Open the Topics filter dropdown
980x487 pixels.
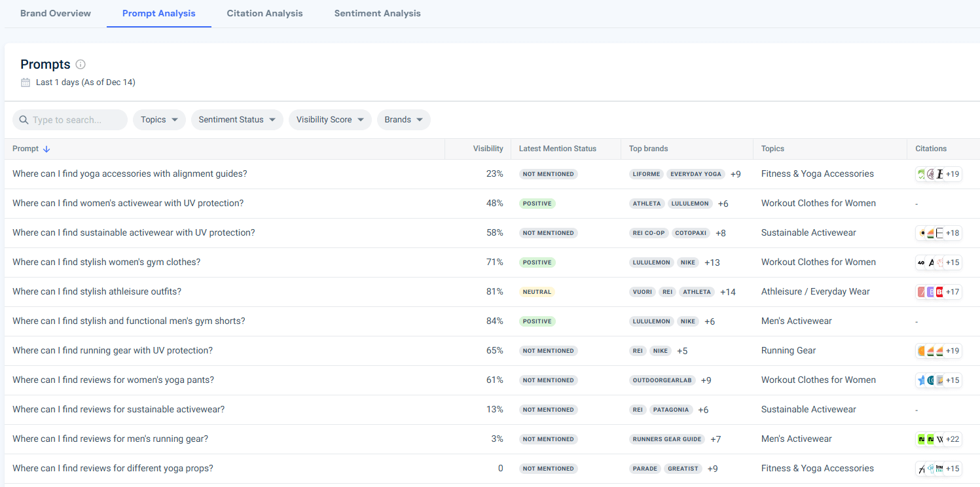coord(159,119)
